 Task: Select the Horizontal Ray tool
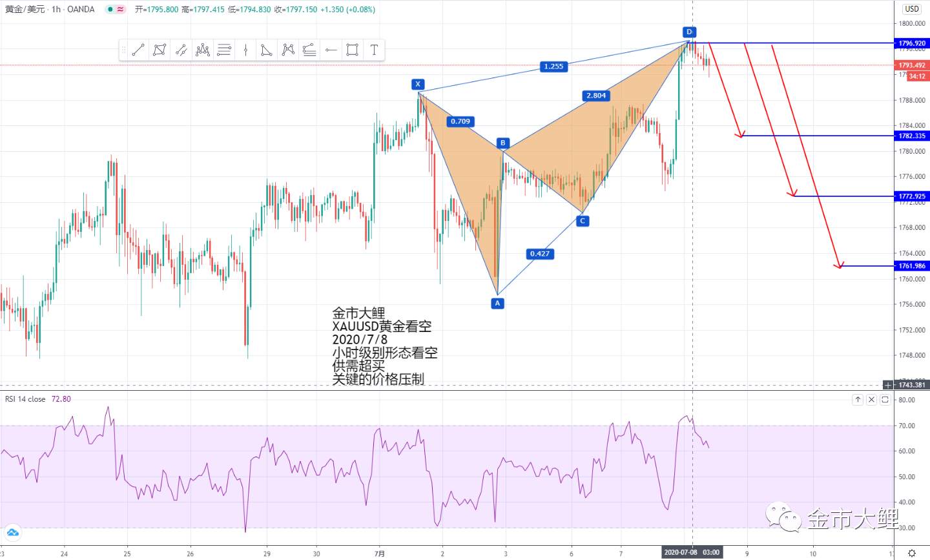pyautogui.click(x=331, y=50)
